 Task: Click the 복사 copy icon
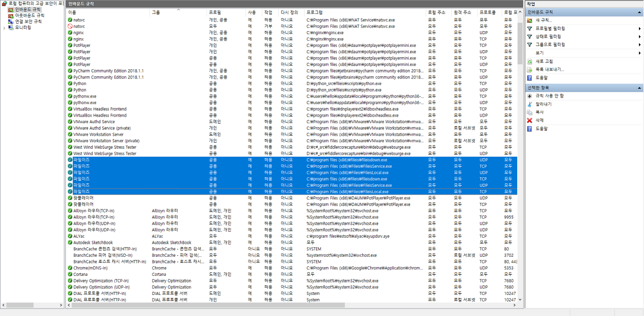(x=529, y=112)
